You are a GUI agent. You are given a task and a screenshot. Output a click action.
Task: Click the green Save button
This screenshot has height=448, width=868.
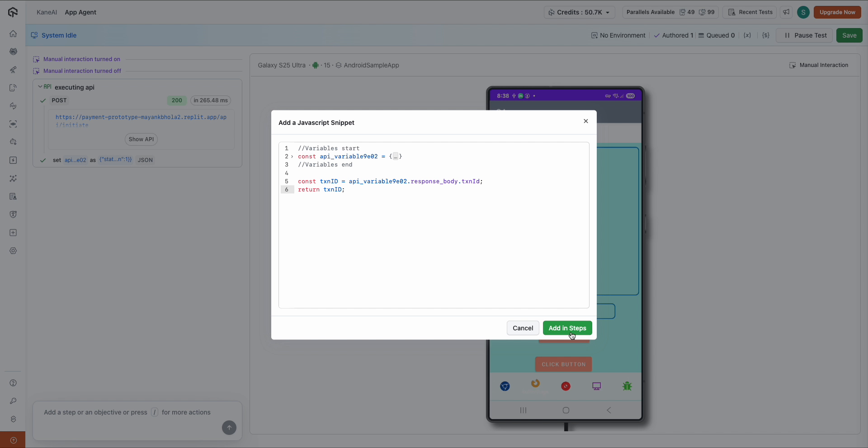[x=849, y=35]
